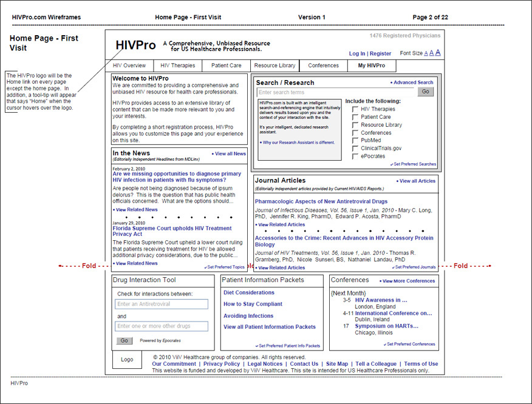Click View Related News under Florida article
The width and height of the screenshot is (532, 404).
tap(137, 263)
